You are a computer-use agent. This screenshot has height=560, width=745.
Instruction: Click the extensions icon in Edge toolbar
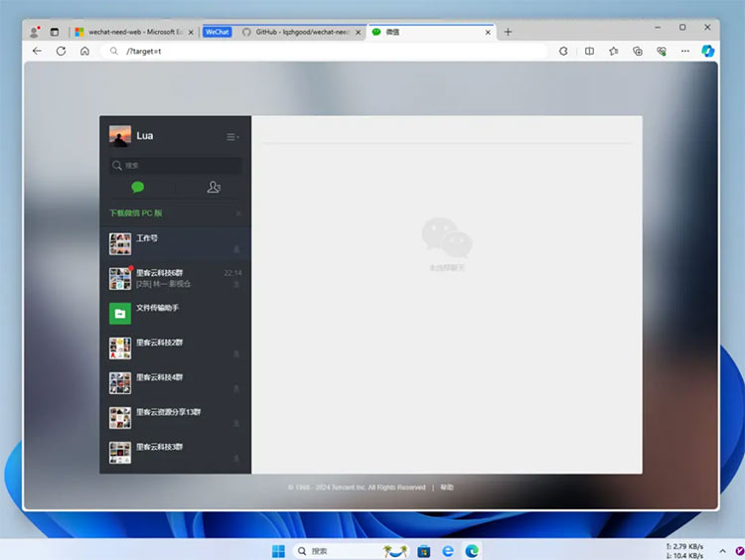[x=563, y=51]
